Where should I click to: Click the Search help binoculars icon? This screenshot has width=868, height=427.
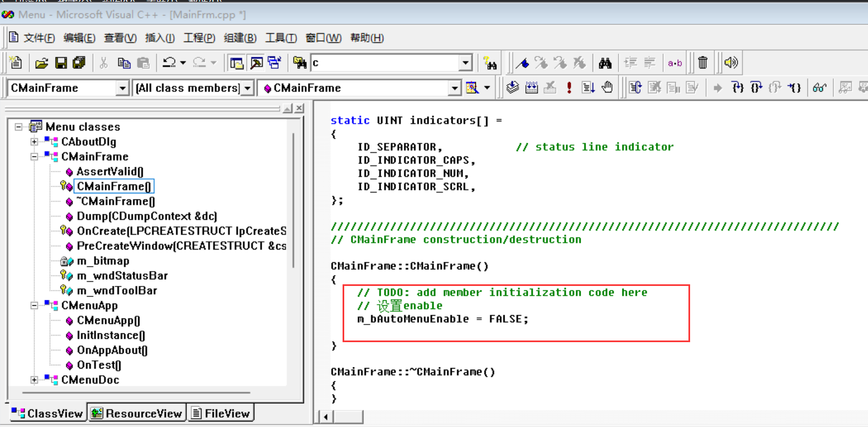[490, 63]
